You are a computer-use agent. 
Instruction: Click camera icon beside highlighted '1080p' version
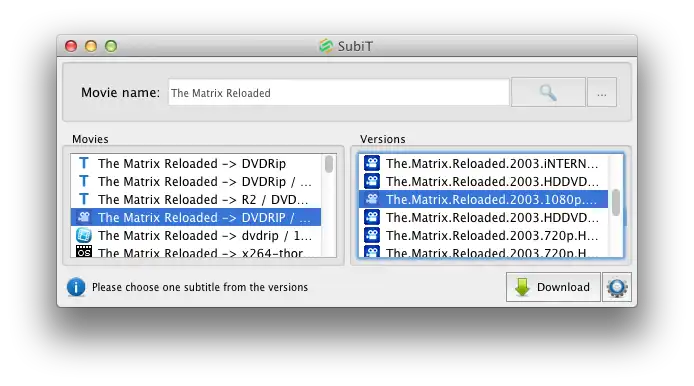pyautogui.click(x=372, y=199)
